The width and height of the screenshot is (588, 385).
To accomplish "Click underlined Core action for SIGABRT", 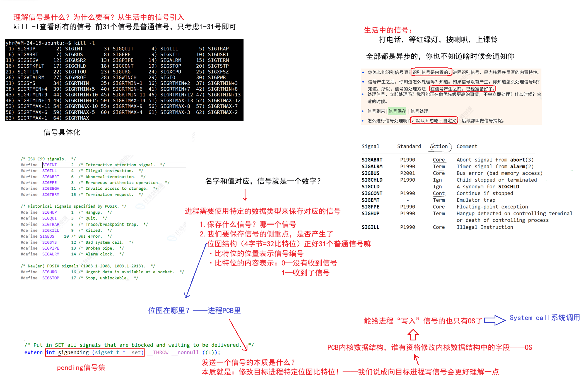I will [x=439, y=160].
